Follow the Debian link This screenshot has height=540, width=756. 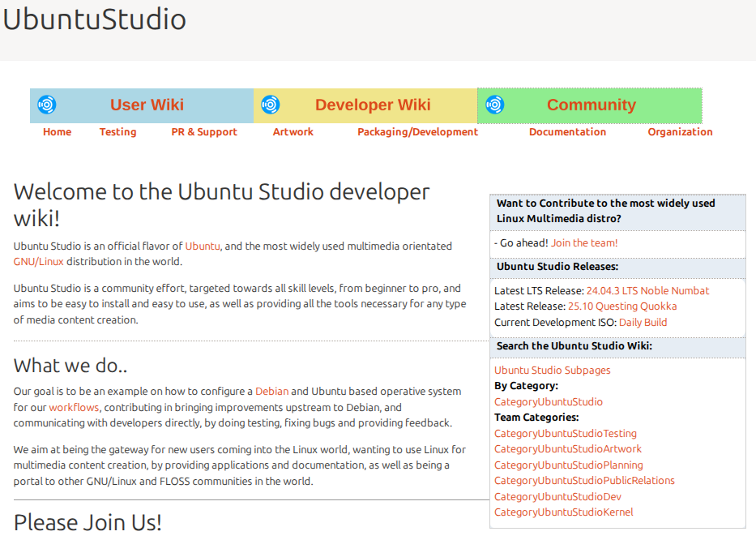[272, 392]
